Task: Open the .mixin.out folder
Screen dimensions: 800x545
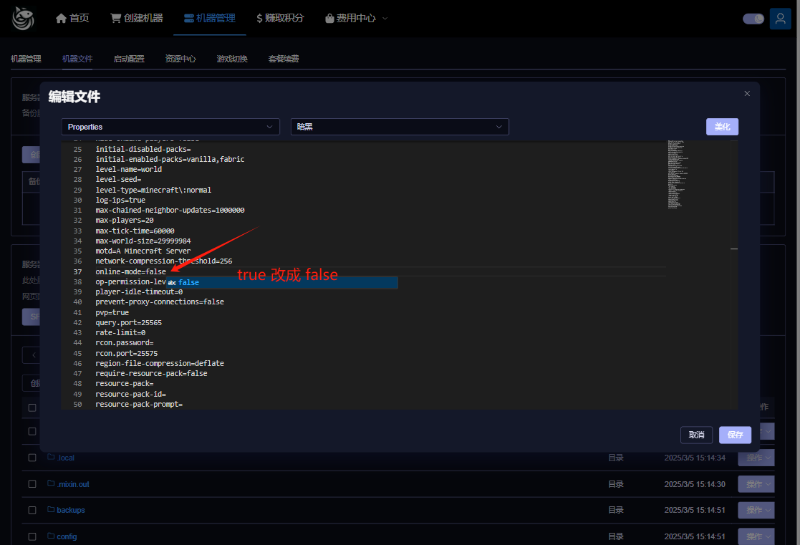Action: coord(75,484)
